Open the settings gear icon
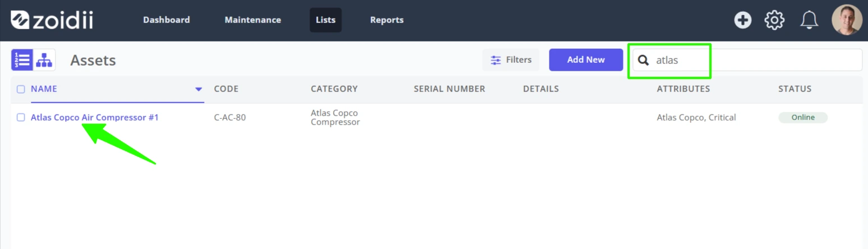Viewport: 868px width, 249px height. tap(774, 20)
